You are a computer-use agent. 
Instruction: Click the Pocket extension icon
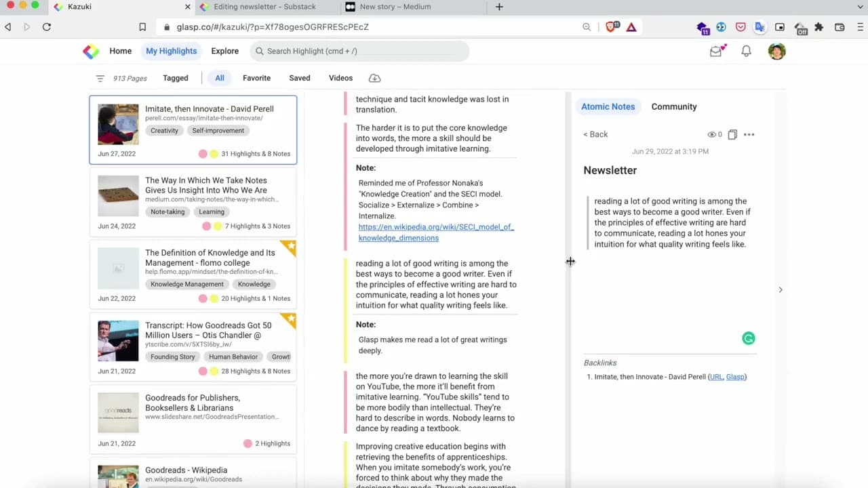pyautogui.click(x=740, y=27)
